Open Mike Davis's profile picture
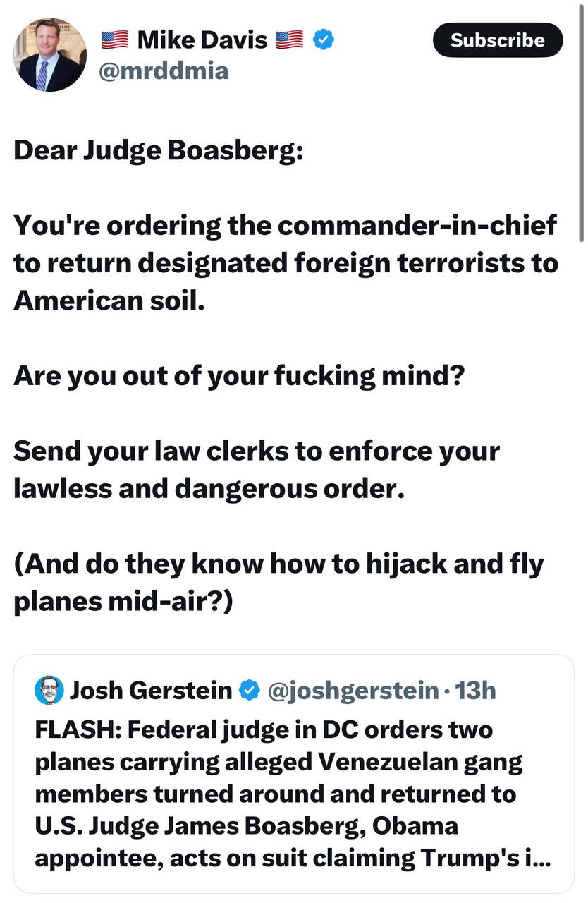This screenshot has height=903, width=588. tap(50, 55)
